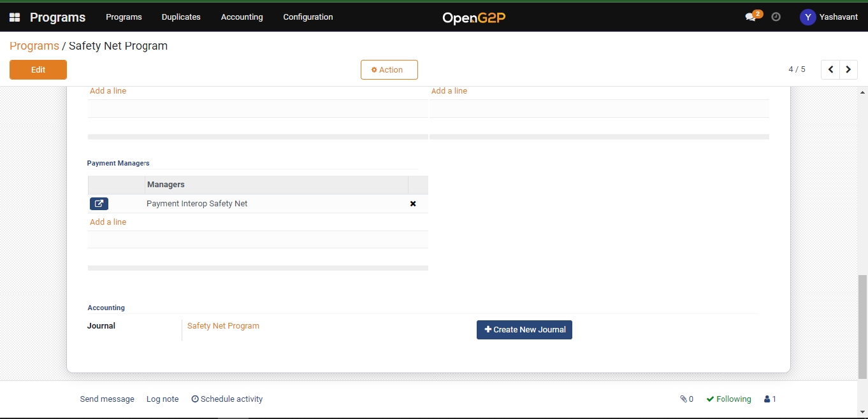
Task: Expand the Action dropdown
Action: click(x=389, y=70)
